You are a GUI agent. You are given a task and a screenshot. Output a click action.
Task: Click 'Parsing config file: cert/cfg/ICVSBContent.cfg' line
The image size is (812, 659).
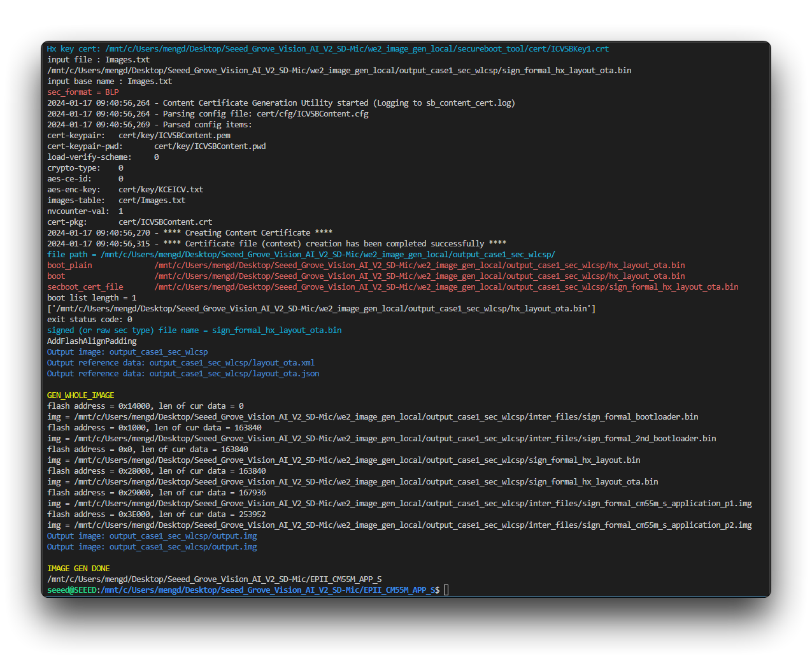(x=208, y=114)
